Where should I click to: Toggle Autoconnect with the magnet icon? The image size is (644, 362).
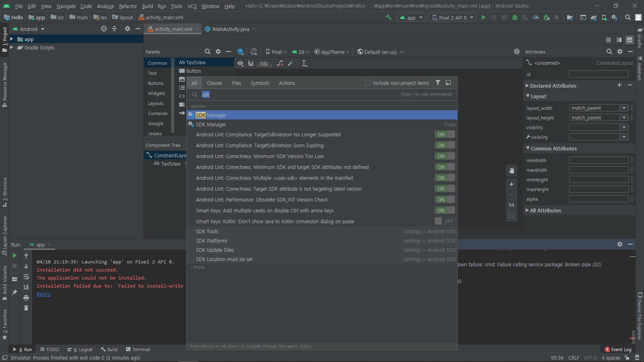[251, 63]
